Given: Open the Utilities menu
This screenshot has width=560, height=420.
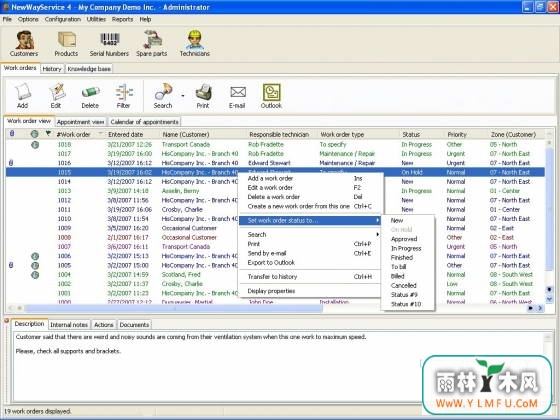Looking at the screenshot, I should tap(96, 19).
